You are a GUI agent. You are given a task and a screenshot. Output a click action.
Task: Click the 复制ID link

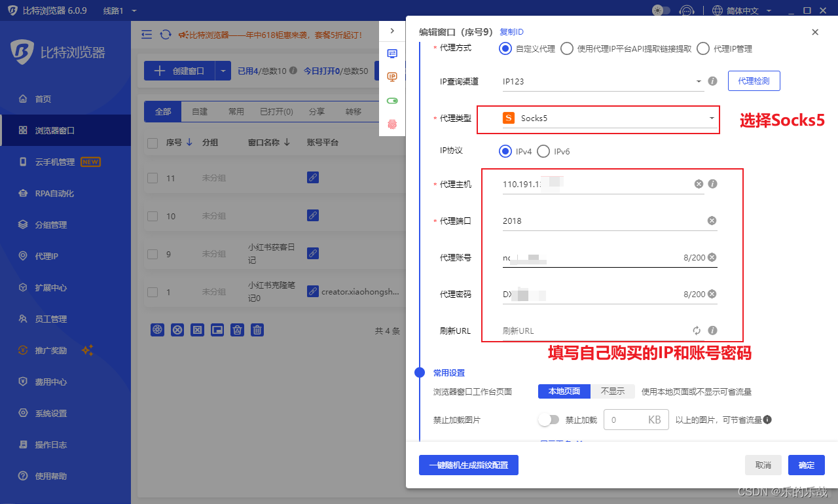click(511, 32)
